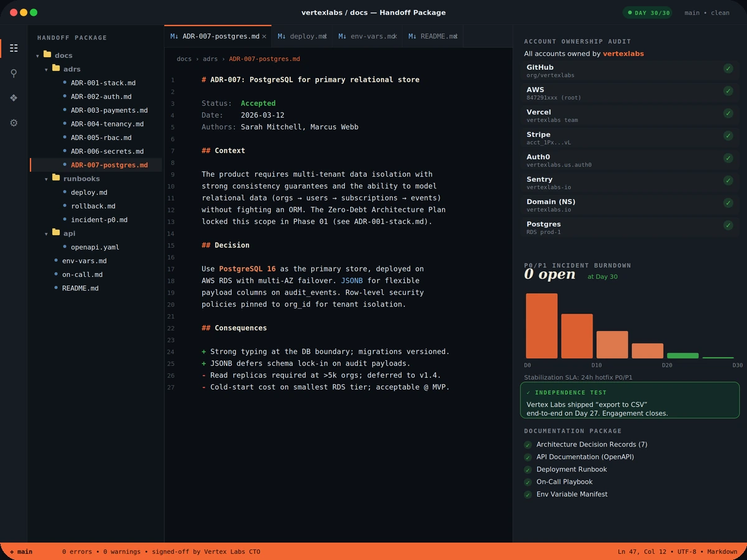Collapse the api folder arrow

[46, 234]
